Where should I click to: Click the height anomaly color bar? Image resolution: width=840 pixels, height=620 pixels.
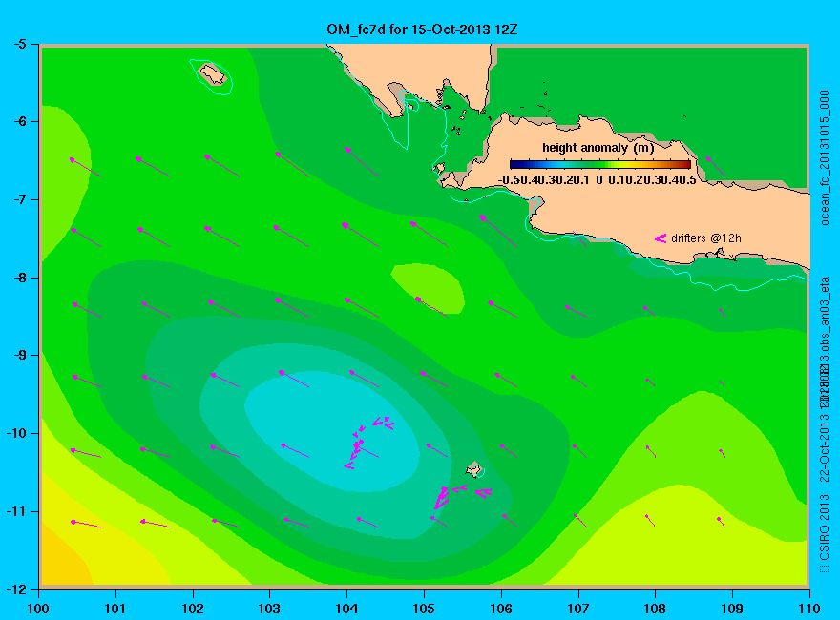click(600, 164)
